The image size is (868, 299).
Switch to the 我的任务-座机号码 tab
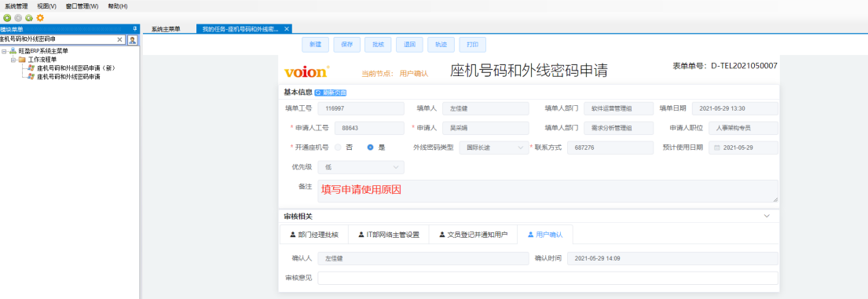click(x=244, y=29)
